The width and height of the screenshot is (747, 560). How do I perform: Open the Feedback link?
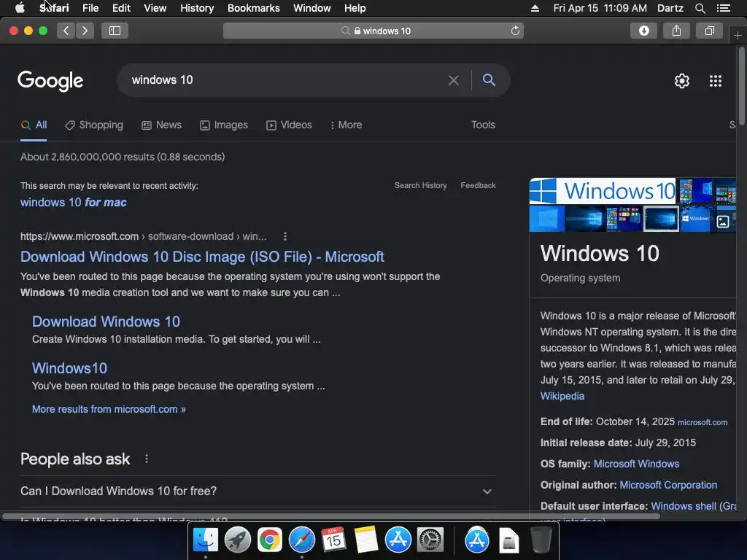[x=478, y=185]
